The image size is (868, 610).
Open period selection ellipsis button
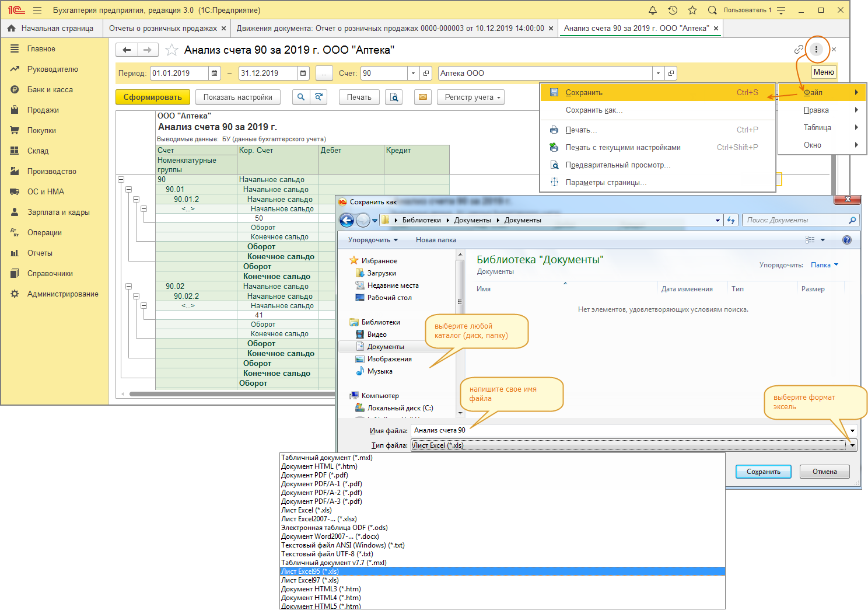pyautogui.click(x=324, y=73)
